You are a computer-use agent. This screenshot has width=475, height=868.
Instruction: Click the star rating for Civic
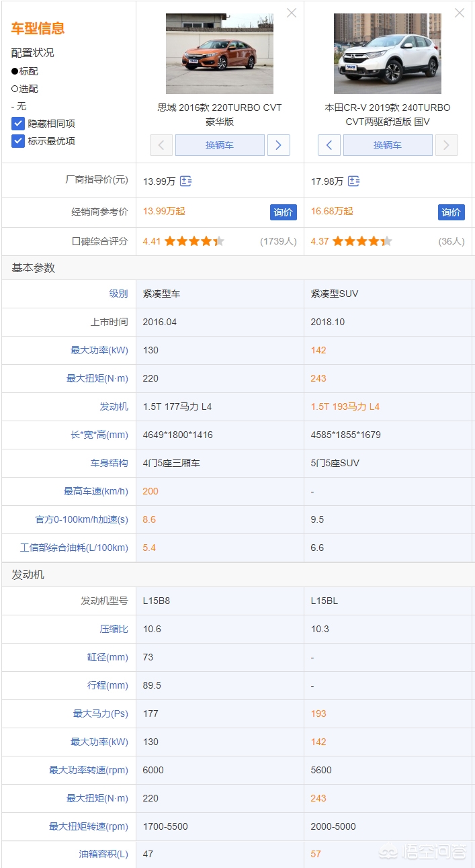pos(194,241)
